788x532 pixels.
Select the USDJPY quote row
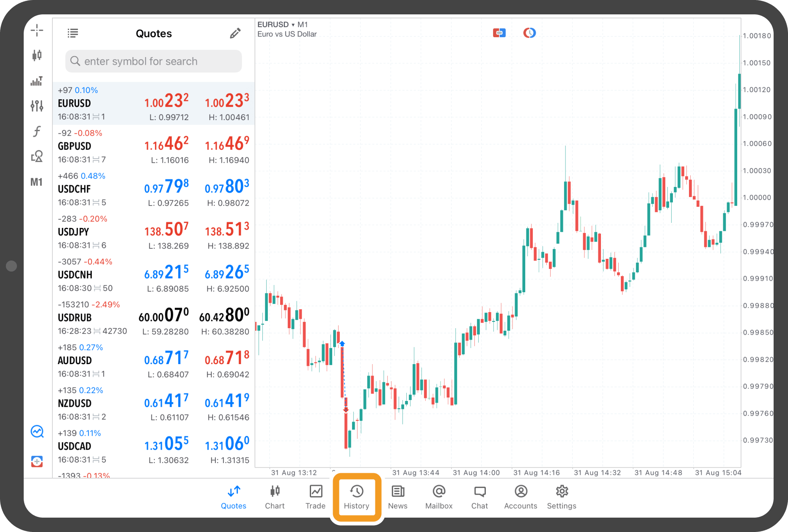tap(154, 232)
